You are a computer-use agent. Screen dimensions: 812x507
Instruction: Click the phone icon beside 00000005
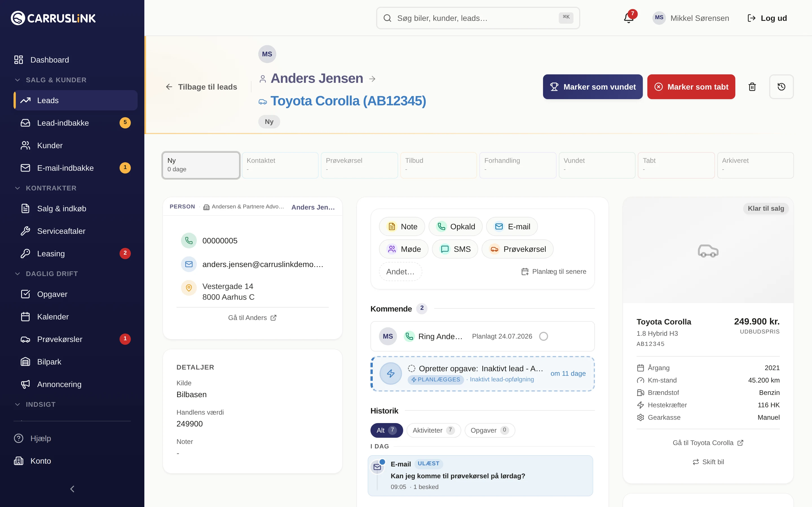(189, 241)
